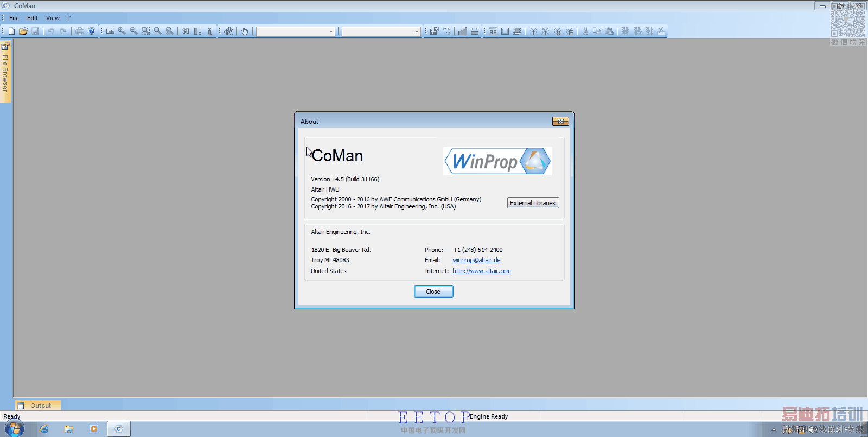Click the signal bars chart icon

coord(463,31)
